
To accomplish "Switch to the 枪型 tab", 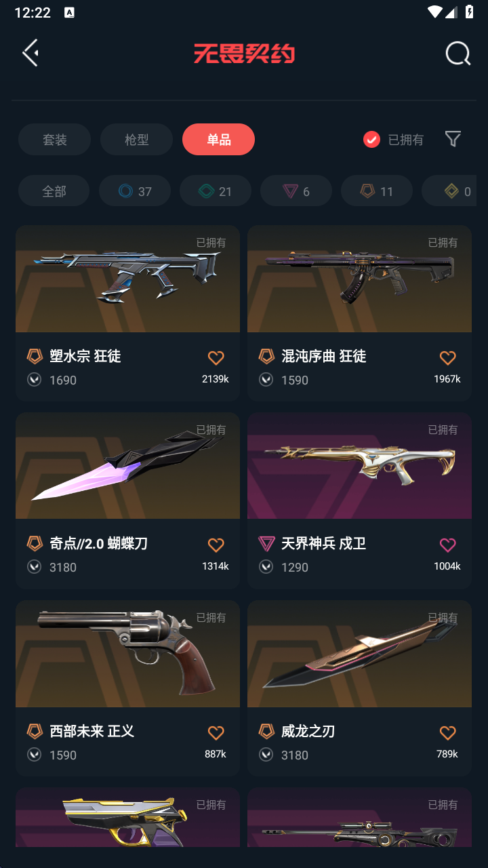I will tap(137, 140).
